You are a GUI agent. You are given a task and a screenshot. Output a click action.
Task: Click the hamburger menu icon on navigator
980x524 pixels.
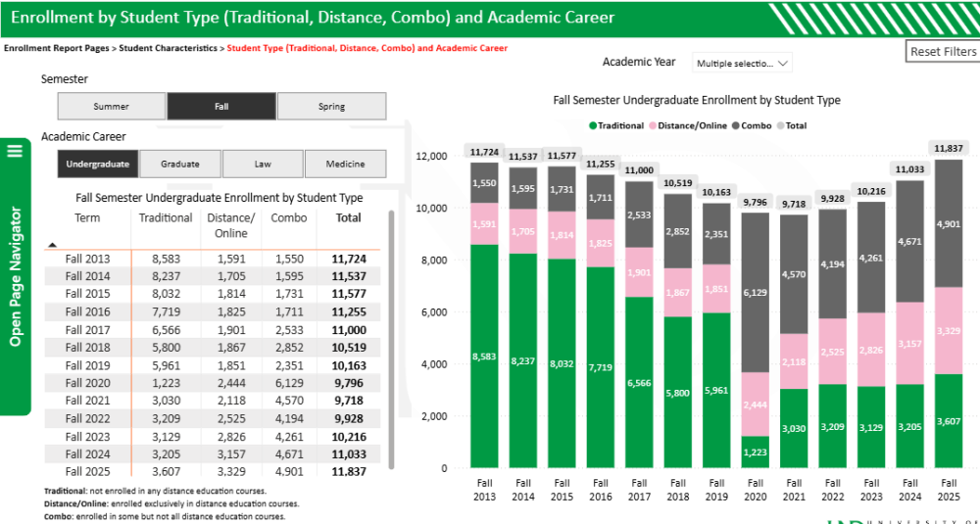[x=15, y=150]
